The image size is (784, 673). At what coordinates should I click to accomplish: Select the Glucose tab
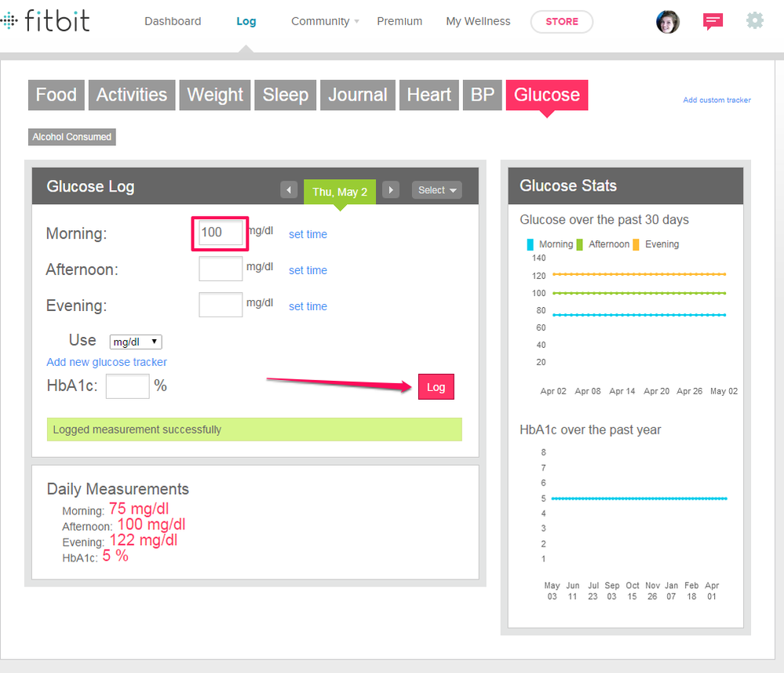point(547,95)
